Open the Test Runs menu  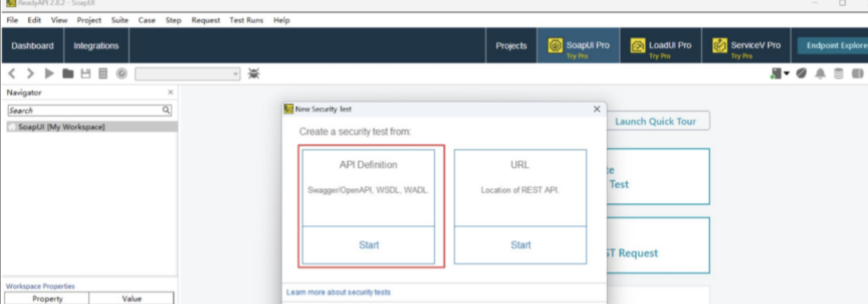(x=246, y=20)
